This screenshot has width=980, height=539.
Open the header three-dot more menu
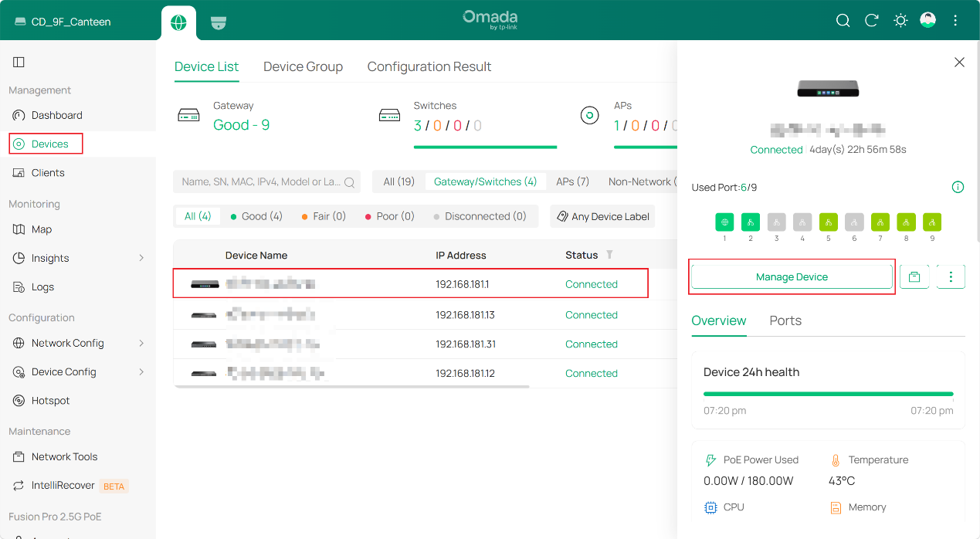[956, 21]
